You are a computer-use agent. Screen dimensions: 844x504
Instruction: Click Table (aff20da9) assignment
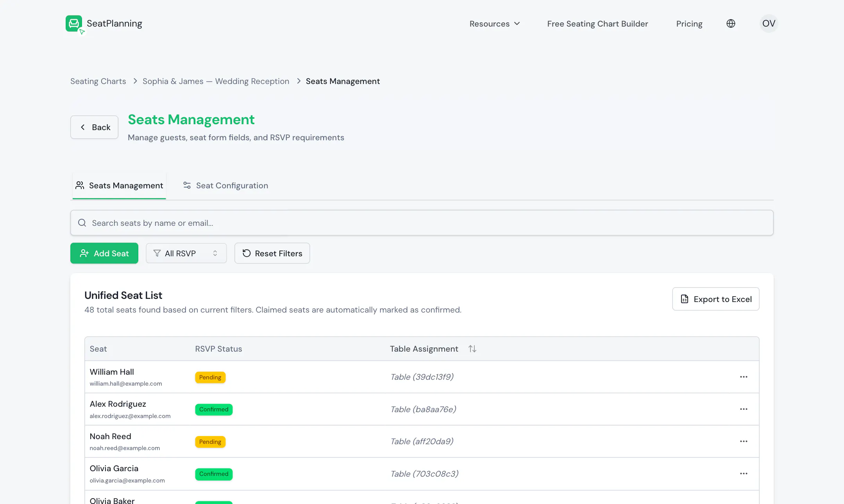(422, 441)
